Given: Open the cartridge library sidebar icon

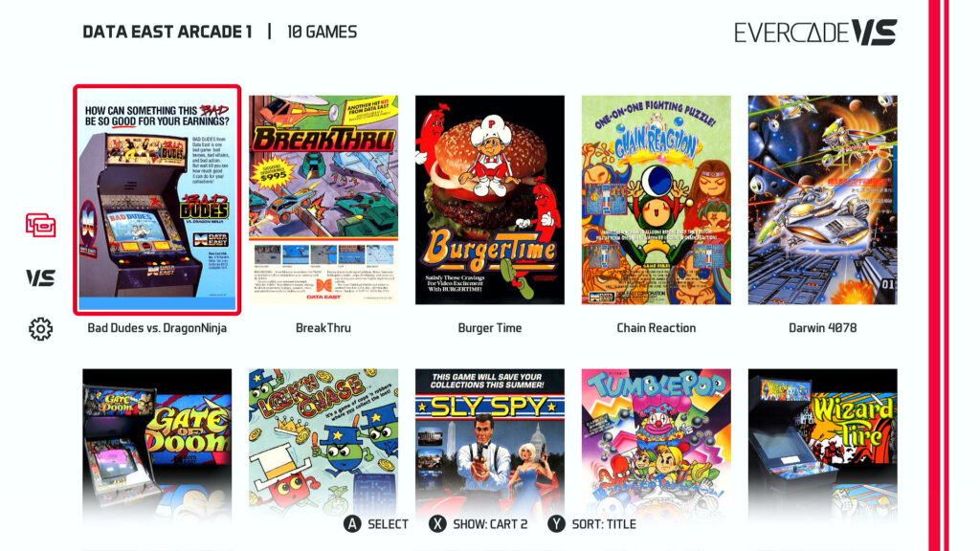Looking at the screenshot, I should [40, 225].
